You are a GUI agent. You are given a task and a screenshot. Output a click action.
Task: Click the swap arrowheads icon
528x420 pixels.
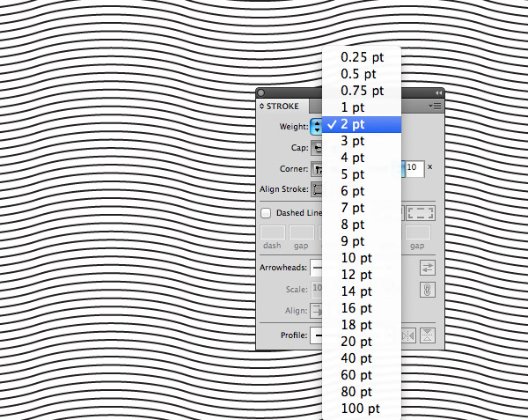pyautogui.click(x=428, y=268)
